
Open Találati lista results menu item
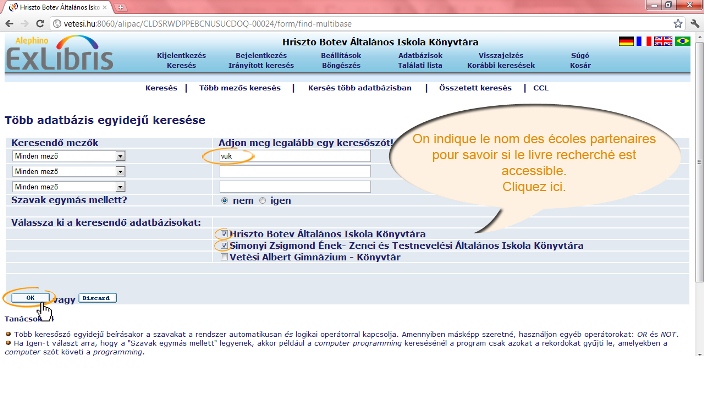420,65
